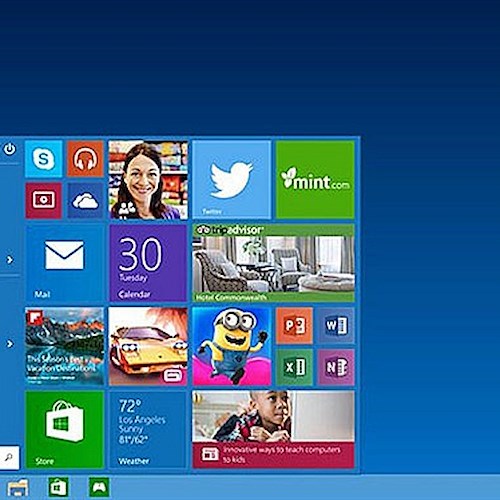Open the Excel tile
Screen dimensions: 500x500
click(x=294, y=367)
